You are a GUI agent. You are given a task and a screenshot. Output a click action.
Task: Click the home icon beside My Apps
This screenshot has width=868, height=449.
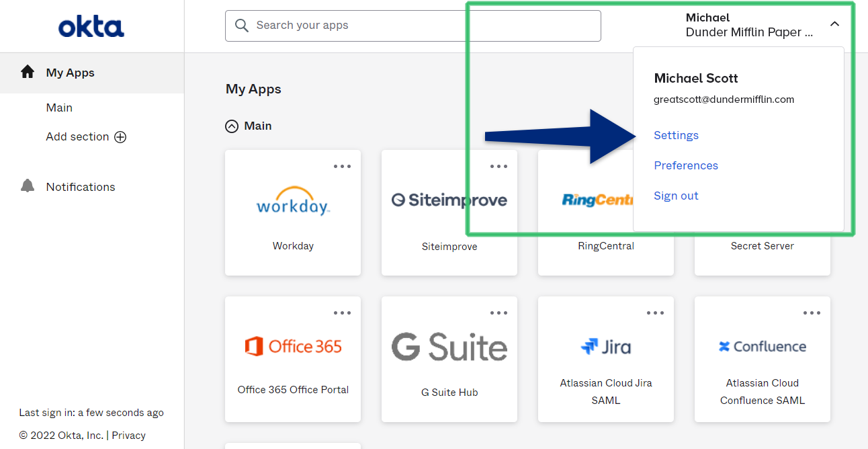(x=27, y=73)
